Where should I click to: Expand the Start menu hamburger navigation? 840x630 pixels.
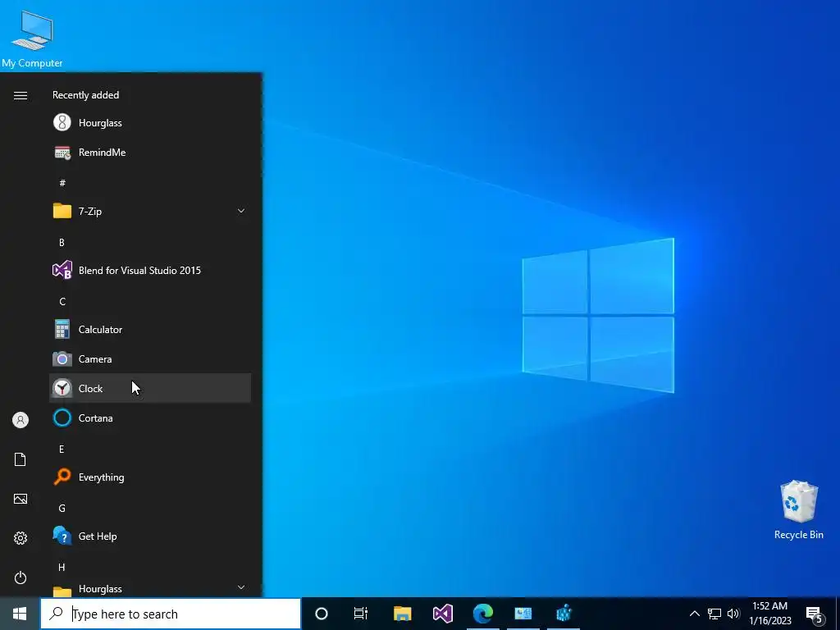pos(21,95)
